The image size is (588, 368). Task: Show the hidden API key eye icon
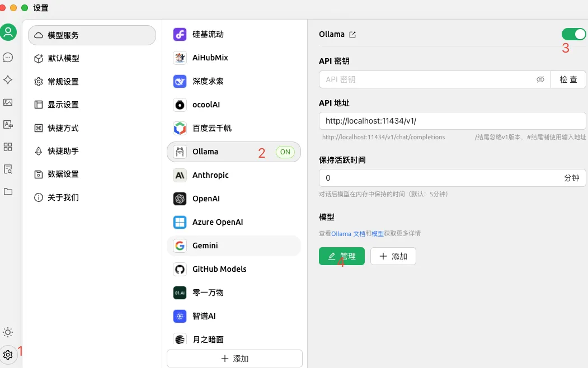[540, 79]
